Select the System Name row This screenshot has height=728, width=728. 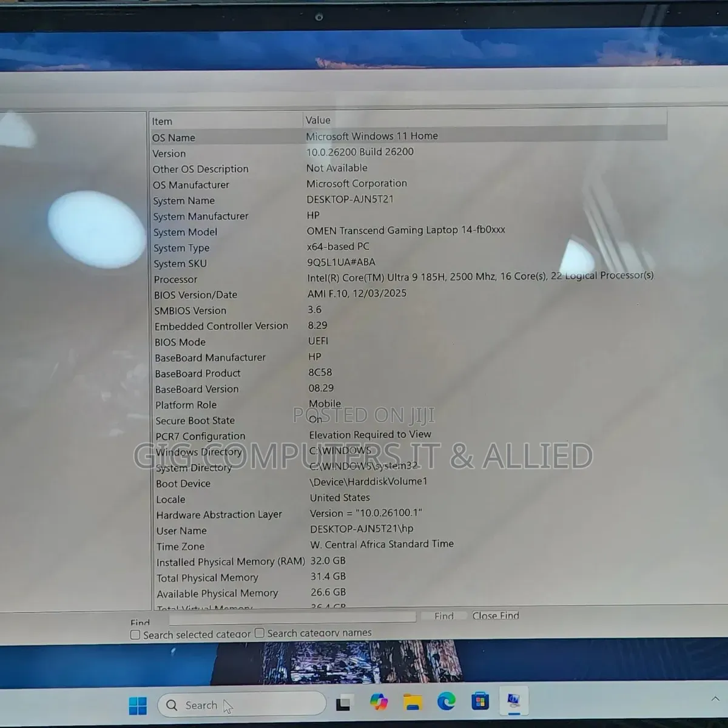point(409,200)
